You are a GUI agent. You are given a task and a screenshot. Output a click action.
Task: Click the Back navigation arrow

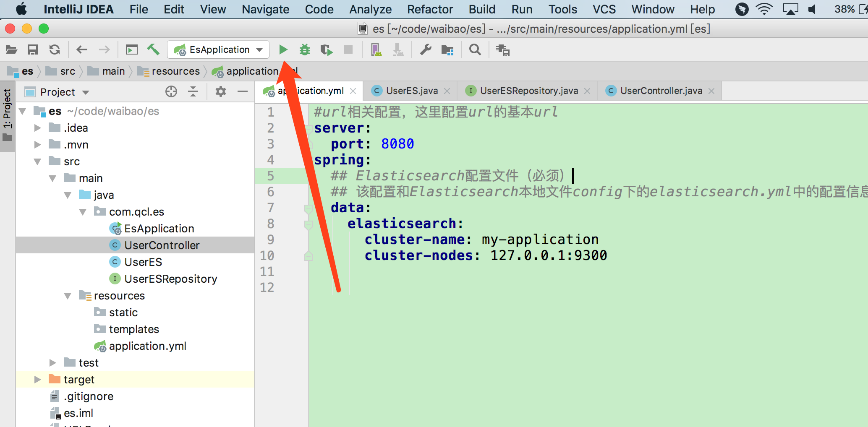click(x=82, y=50)
